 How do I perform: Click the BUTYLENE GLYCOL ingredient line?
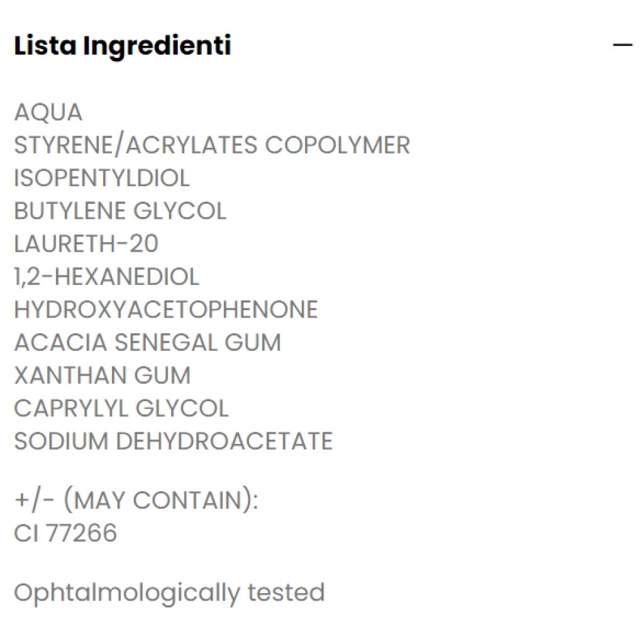click(120, 211)
